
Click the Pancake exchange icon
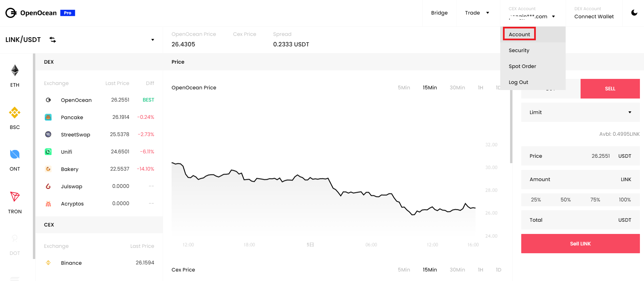[x=48, y=117]
